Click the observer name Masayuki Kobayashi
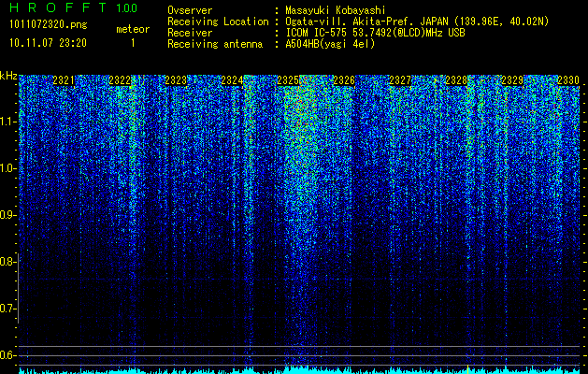Viewport: 588px width, 374px height. 336,10
